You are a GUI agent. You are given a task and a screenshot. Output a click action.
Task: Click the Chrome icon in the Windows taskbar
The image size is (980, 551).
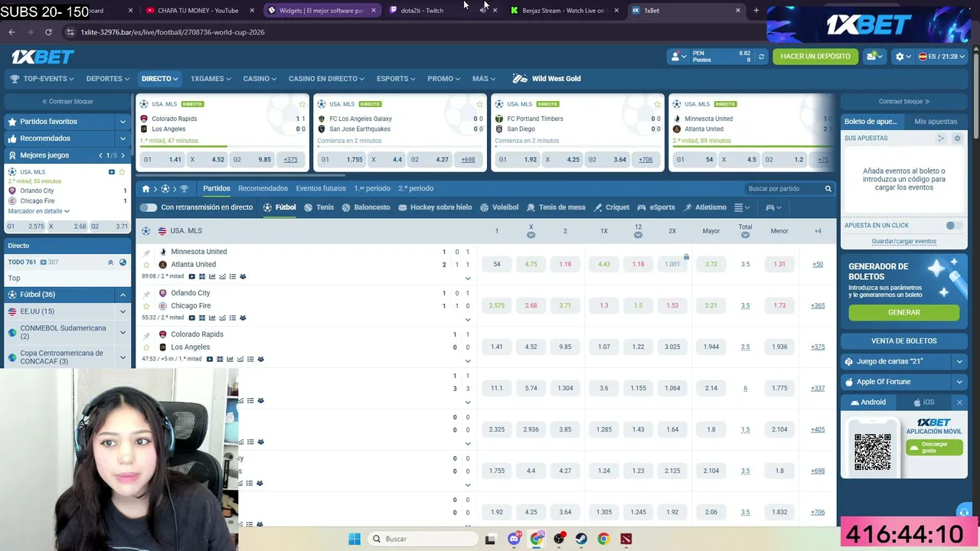click(x=603, y=539)
